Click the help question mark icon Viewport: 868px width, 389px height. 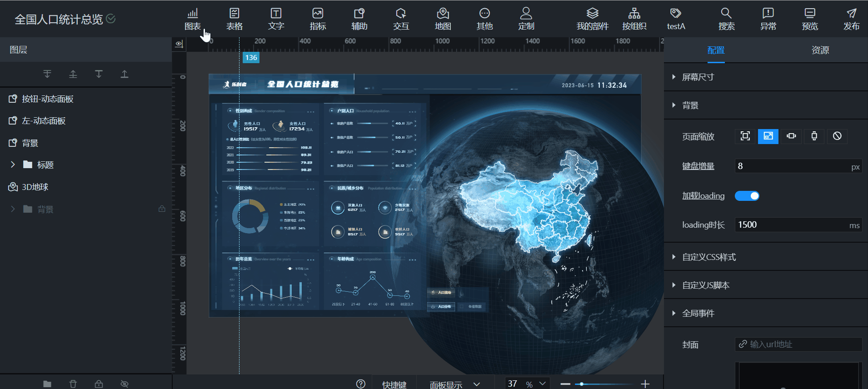click(x=361, y=384)
